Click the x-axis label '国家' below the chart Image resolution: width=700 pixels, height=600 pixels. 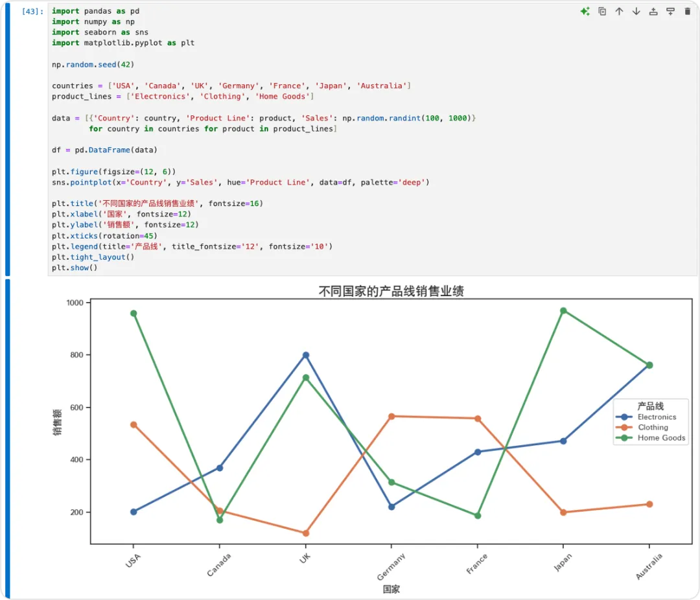(391, 589)
